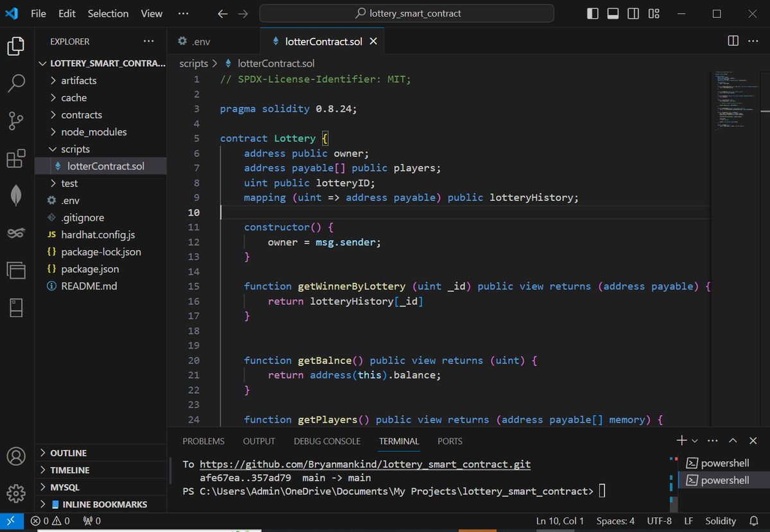The height and width of the screenshot is (532, 770).
Task: Open the File menu
Action: click(x=38, y=13)
